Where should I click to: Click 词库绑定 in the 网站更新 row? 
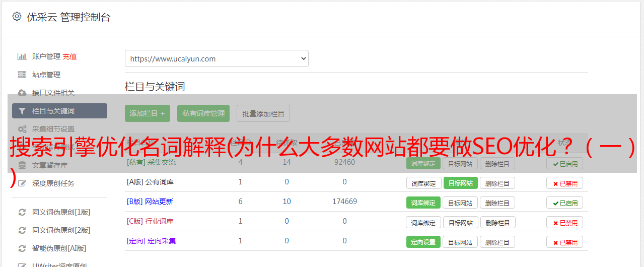point(423,203)
